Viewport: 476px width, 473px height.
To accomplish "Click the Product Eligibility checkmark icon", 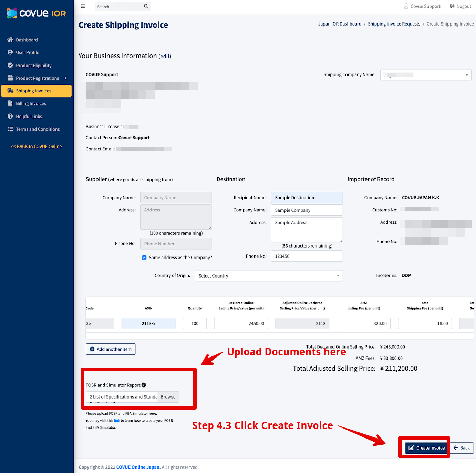I will [x=10, y=65].
